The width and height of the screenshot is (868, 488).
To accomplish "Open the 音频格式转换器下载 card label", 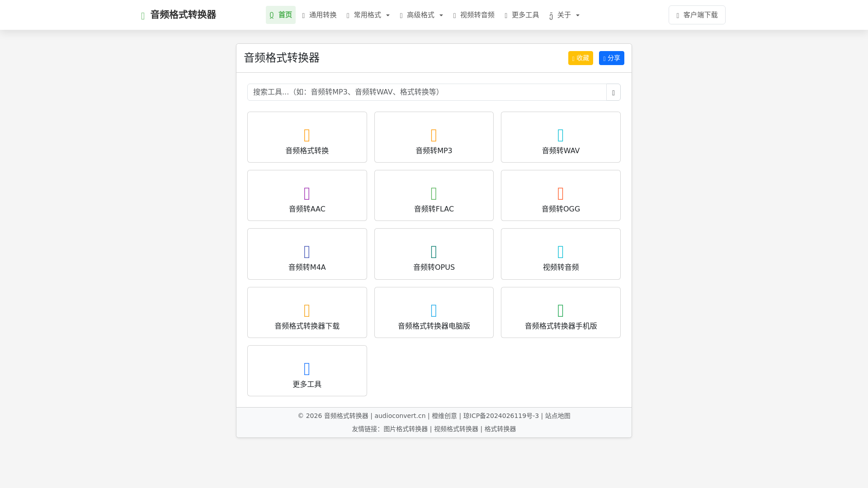I will coord(307,326).
